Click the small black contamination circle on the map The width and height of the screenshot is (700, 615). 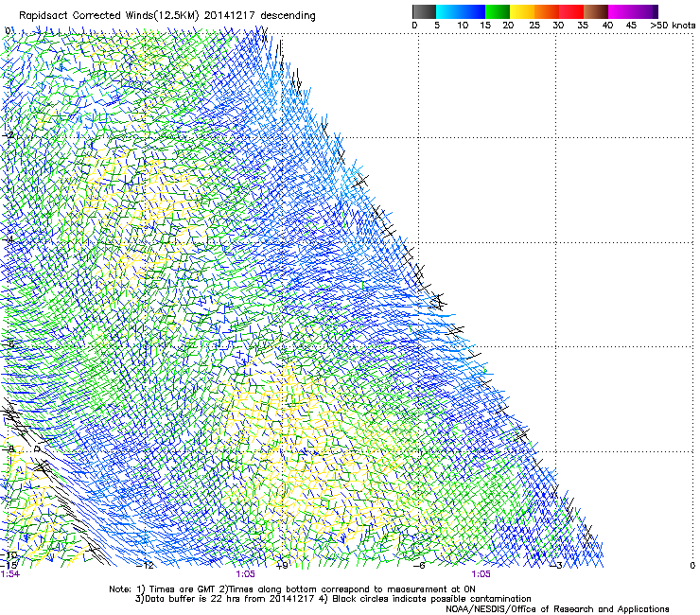pos(37,448)
